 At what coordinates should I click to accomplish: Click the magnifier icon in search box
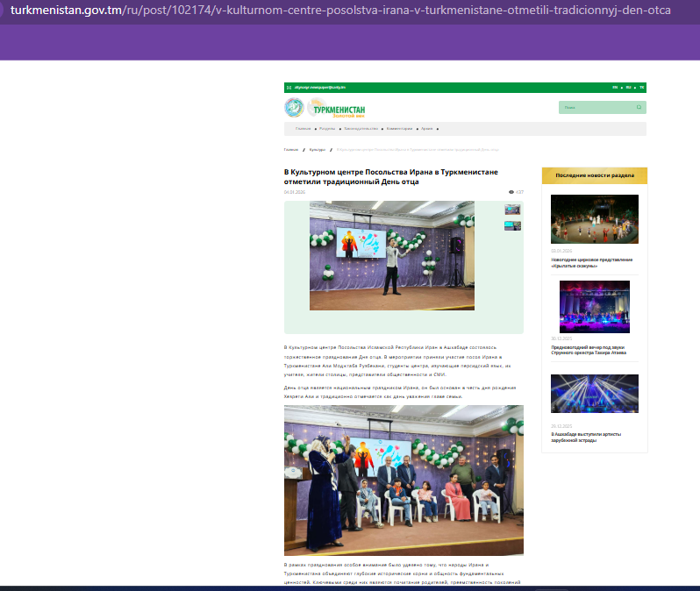coord(639,108)
